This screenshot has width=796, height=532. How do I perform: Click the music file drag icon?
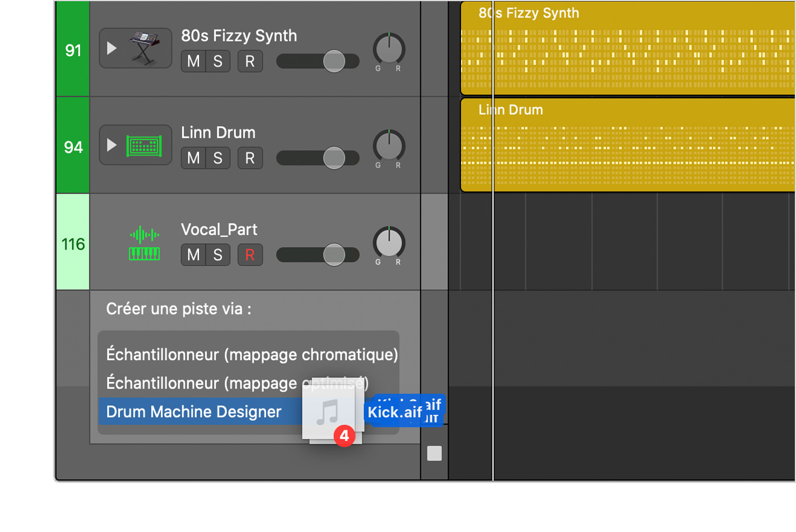[330, 413]
